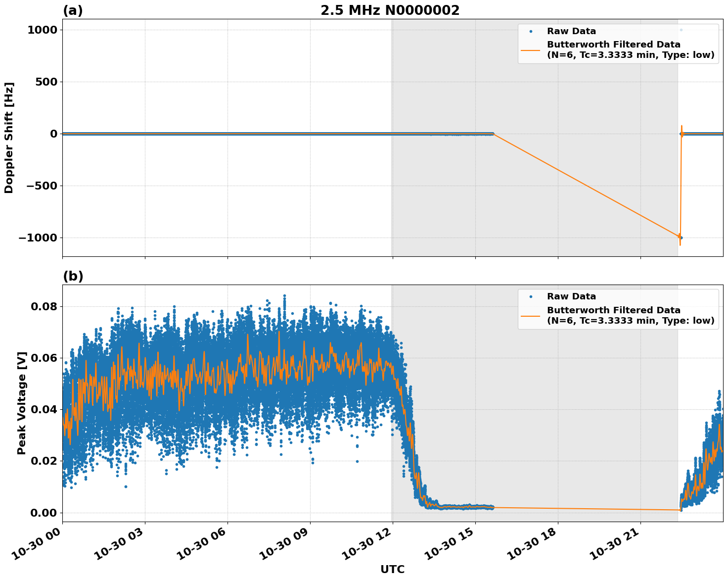The height and width of the screenshot is (580, 728).
Task: Click the isolated raw data point near 1000 Hz
Action: coord(681,30)
